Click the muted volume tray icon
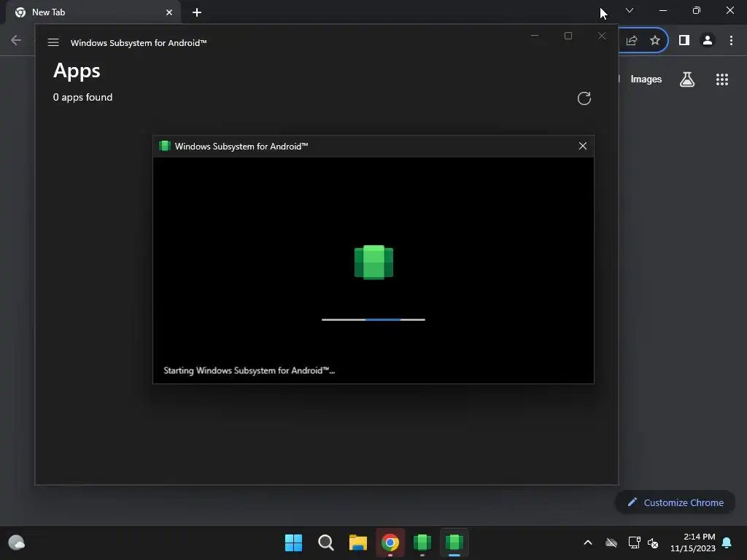 coord(653,542)
